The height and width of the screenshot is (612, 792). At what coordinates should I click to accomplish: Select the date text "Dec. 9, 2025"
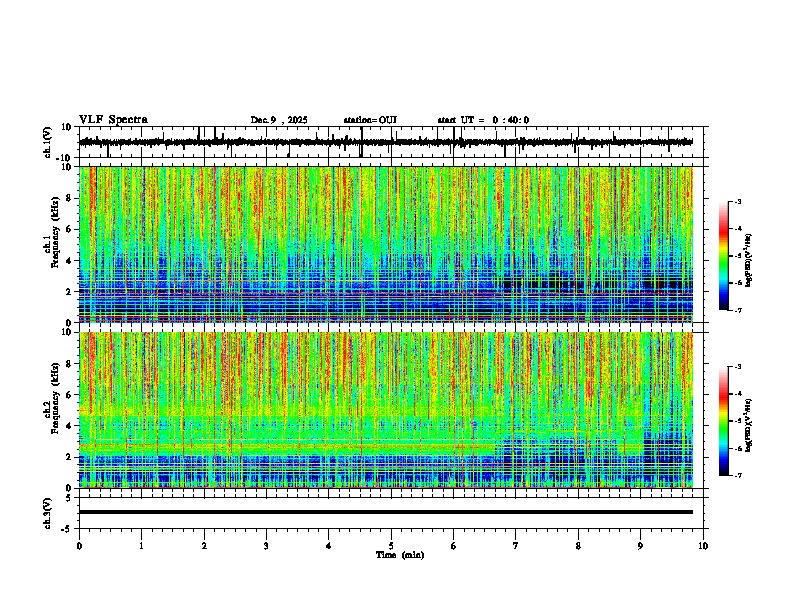(279, 120)
